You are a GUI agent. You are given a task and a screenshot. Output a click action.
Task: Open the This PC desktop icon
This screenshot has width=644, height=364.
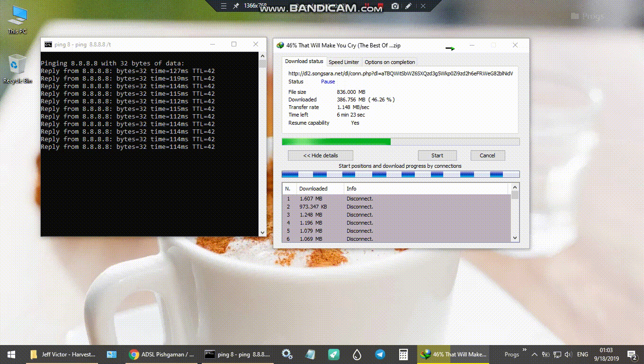[17, 19]
